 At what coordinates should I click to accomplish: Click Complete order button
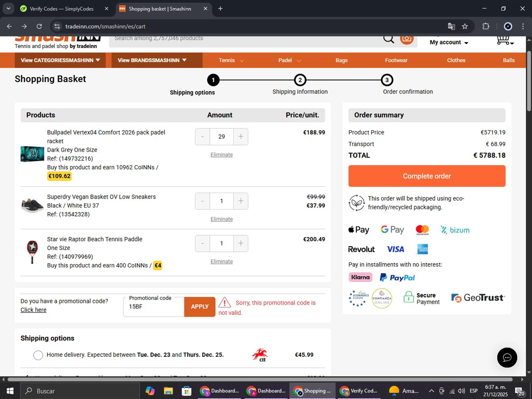(427, 176)
